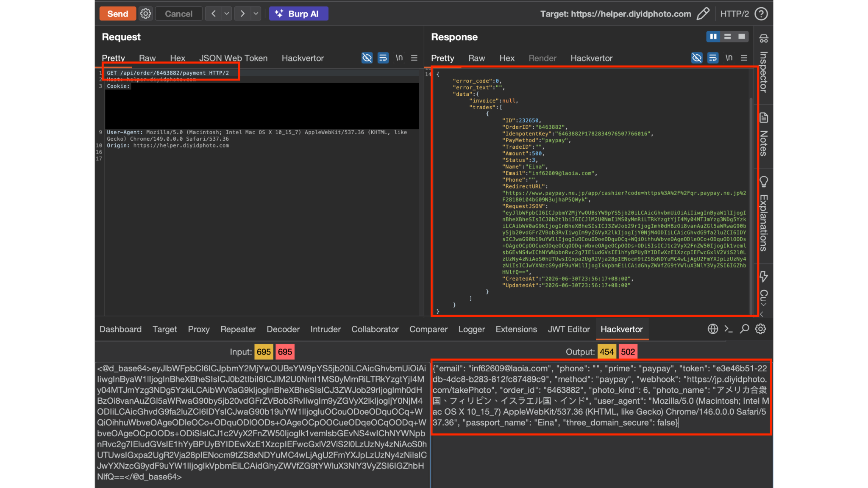Open the Proxy tool tab
868x488 pixels.
click(199, 329)
